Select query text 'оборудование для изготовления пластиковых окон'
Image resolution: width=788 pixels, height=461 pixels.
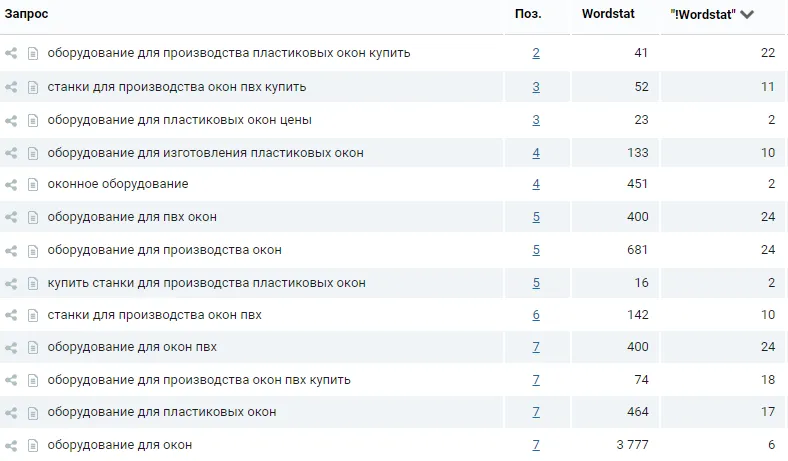205,153
